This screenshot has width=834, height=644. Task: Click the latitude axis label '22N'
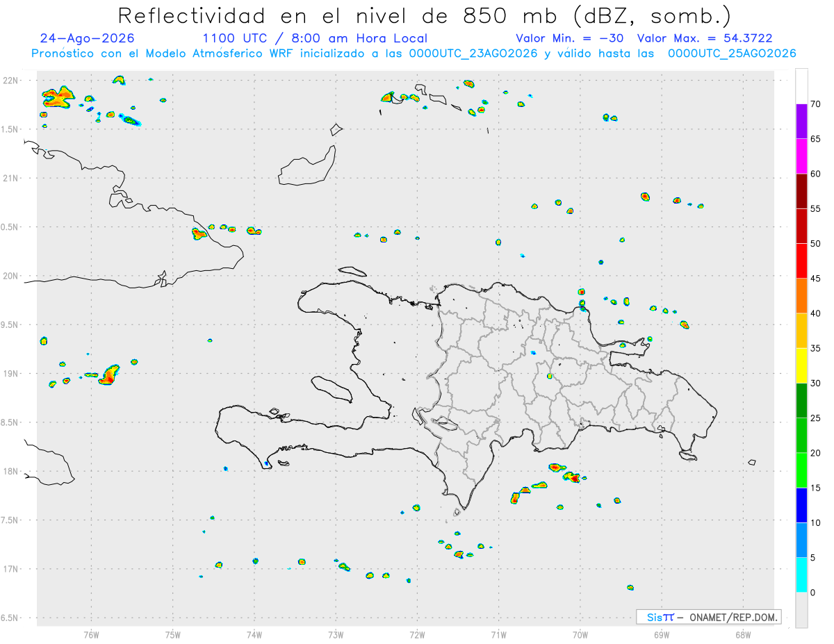coord(10,81)
